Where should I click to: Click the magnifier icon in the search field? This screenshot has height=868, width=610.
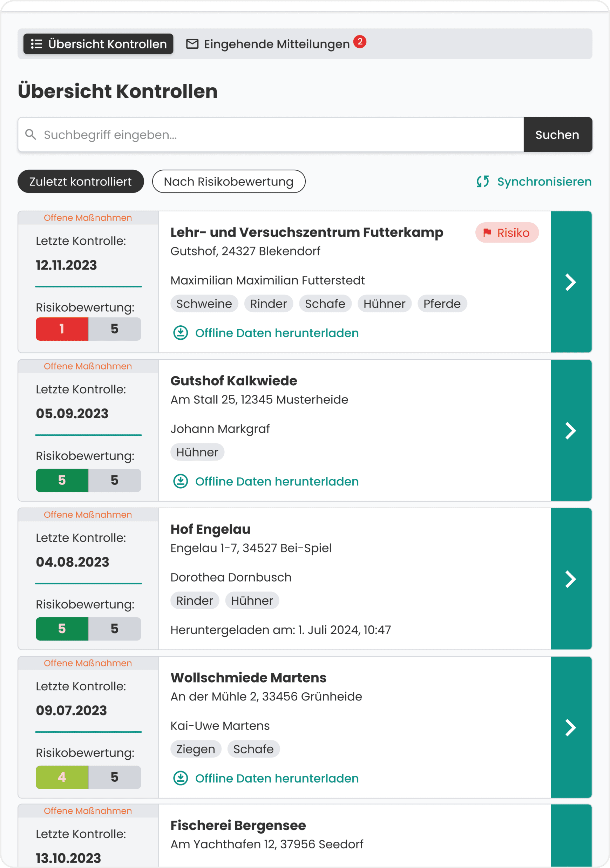[x=30, y=135]
